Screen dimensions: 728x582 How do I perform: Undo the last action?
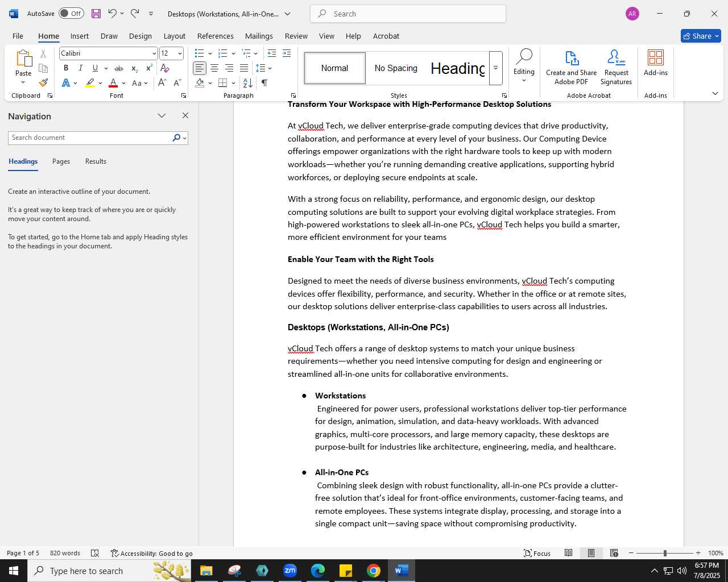pos(112,14)
